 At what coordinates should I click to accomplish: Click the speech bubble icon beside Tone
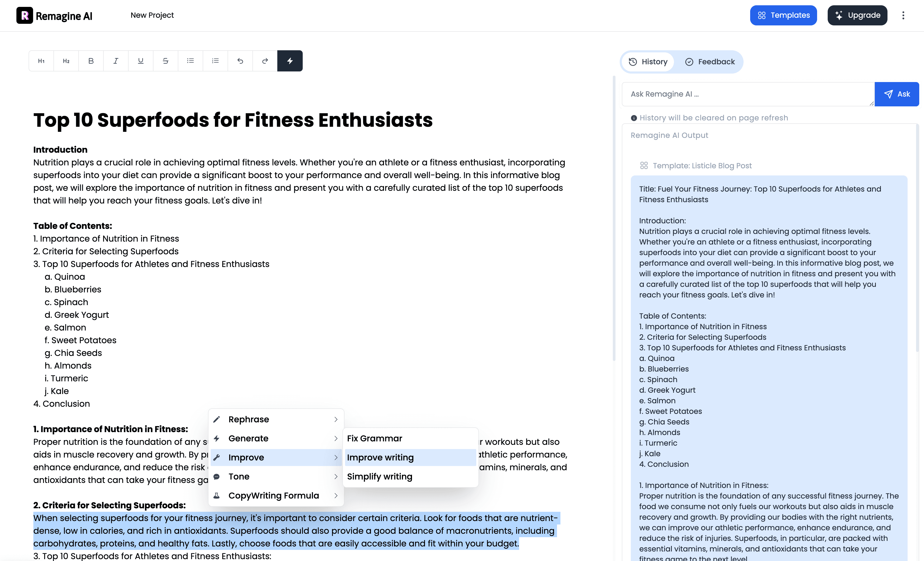pos(216,477)
